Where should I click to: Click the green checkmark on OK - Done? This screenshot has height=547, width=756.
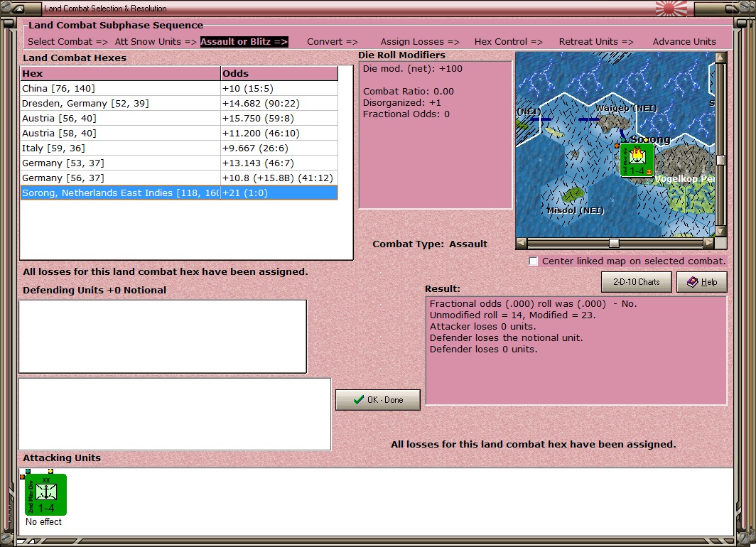358,399
